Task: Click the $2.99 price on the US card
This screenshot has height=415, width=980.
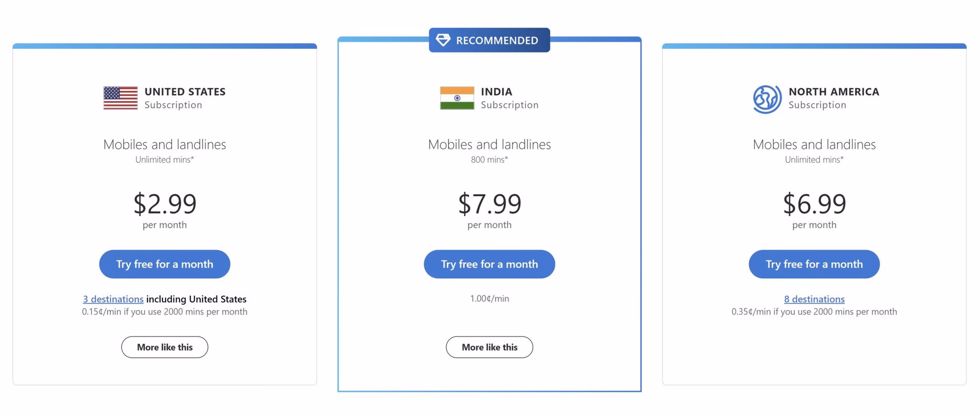Action: pyautogui.click(x=164, y=204)
